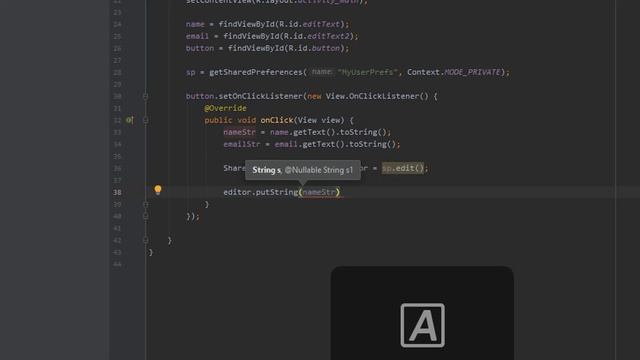Click 'nameStr = name.getText()' line
Screen dimensions: 640x360
coord(307,132)
